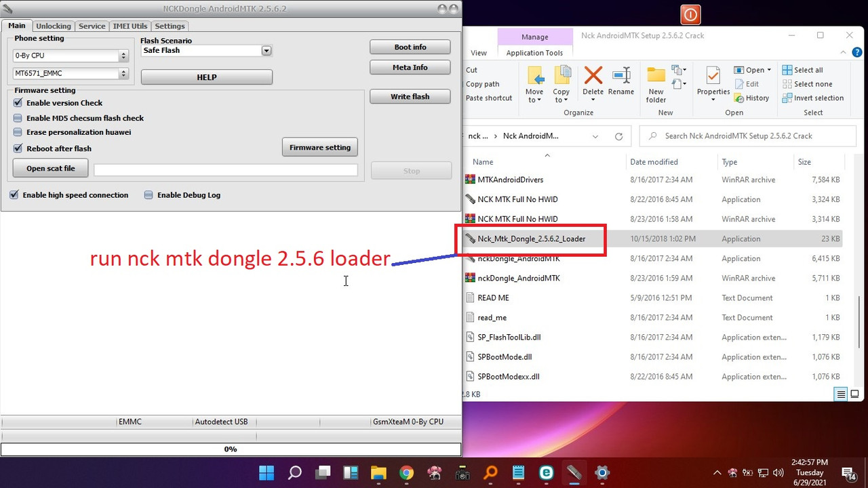Open the Manage ribbon tab

click(535, 37)
